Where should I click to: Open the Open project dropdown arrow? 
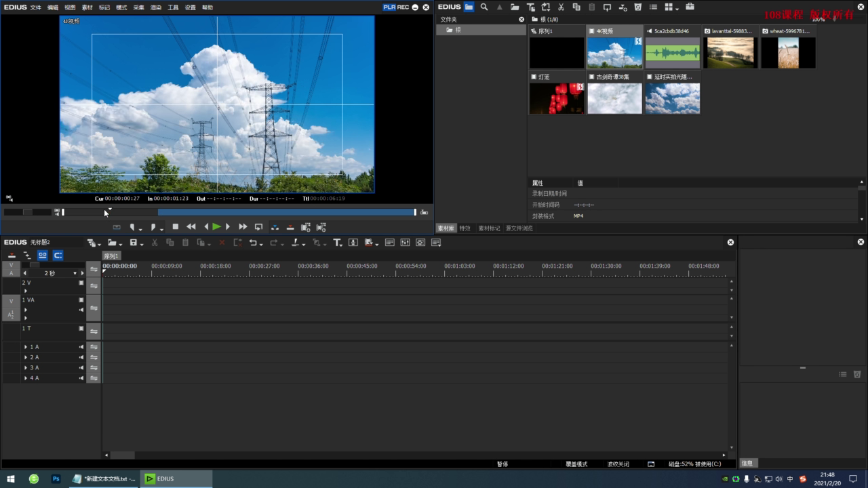121,244
